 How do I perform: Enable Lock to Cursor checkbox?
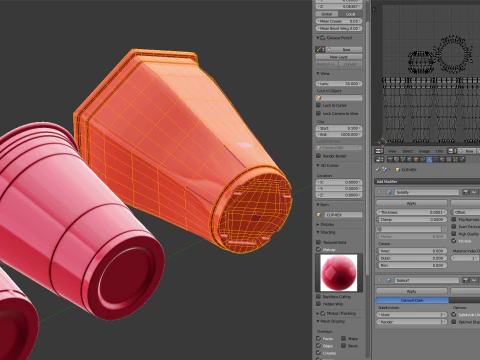(x=318, y=105)
